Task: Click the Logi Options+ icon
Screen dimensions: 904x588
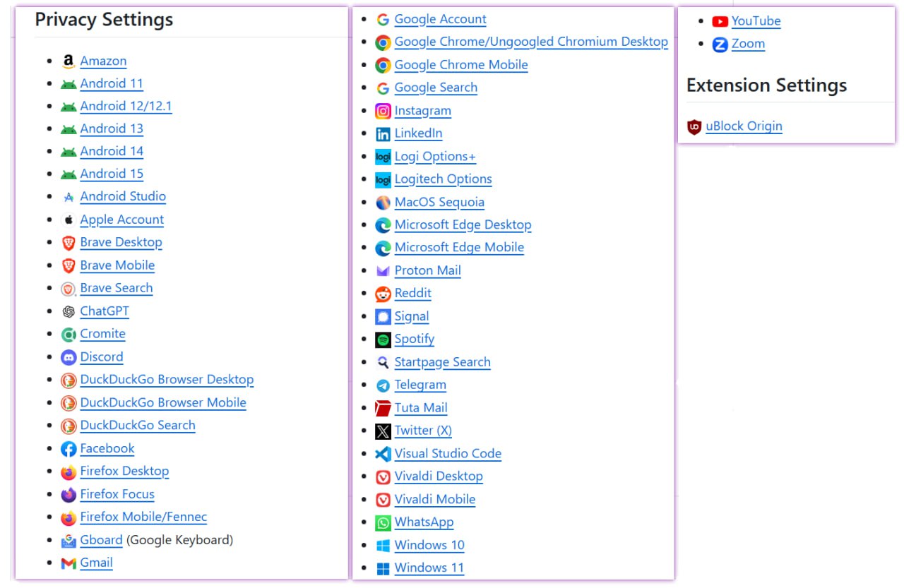Action: pos(383,157)
